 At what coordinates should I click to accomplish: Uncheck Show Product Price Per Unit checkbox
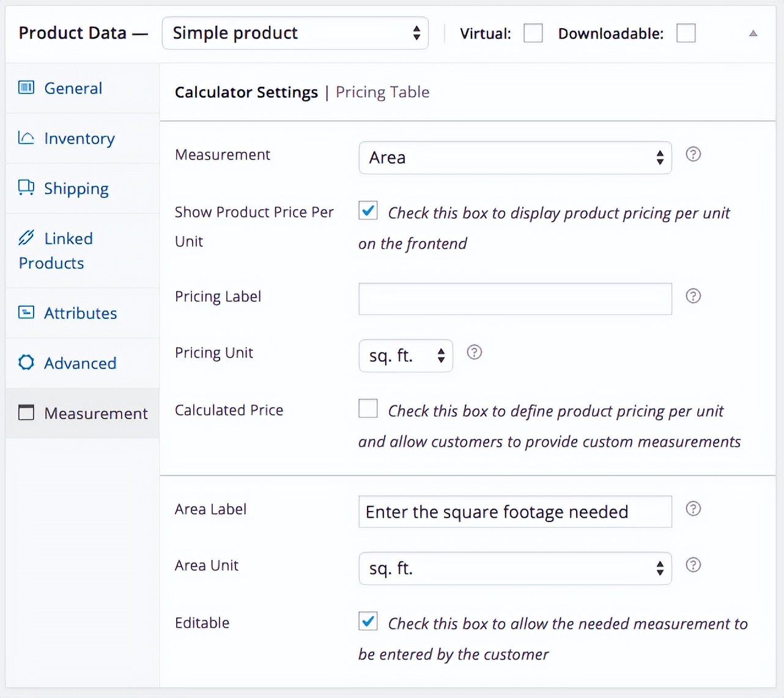(x=368, y=211)
